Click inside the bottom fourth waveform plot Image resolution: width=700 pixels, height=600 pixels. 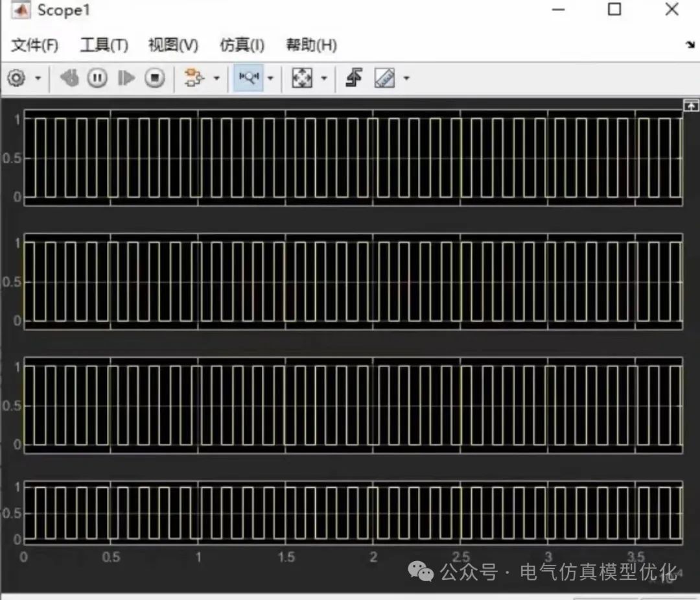click(353, 513)
